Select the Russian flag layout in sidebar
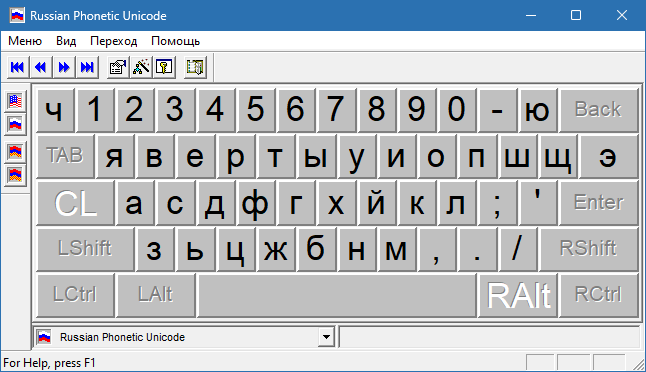Image resolution: width=646 pixels, height=372 pixels. 15,124
